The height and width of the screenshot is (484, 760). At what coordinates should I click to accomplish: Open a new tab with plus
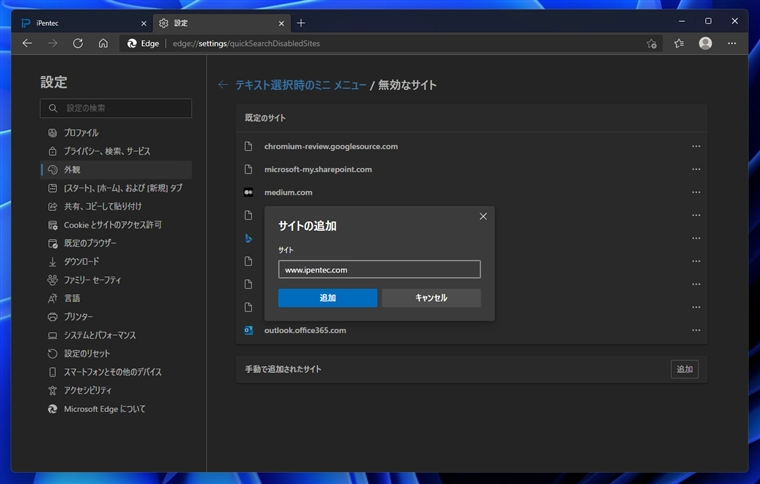[x=301, y=23]
